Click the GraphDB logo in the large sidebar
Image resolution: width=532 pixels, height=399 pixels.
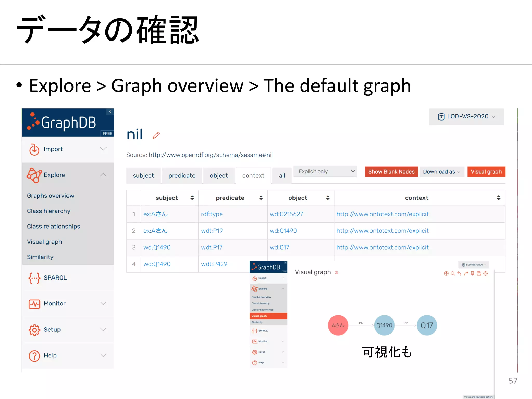[x=62, y=122]
